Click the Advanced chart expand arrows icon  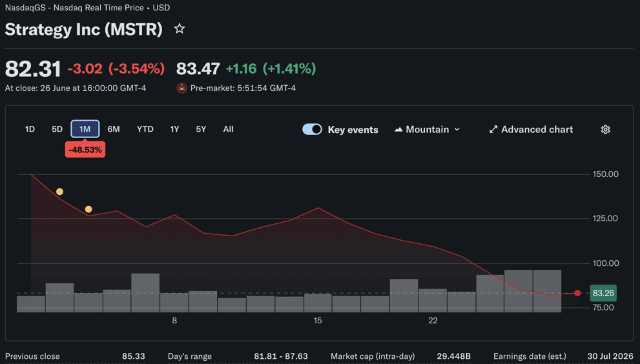(x=493, y=129)
